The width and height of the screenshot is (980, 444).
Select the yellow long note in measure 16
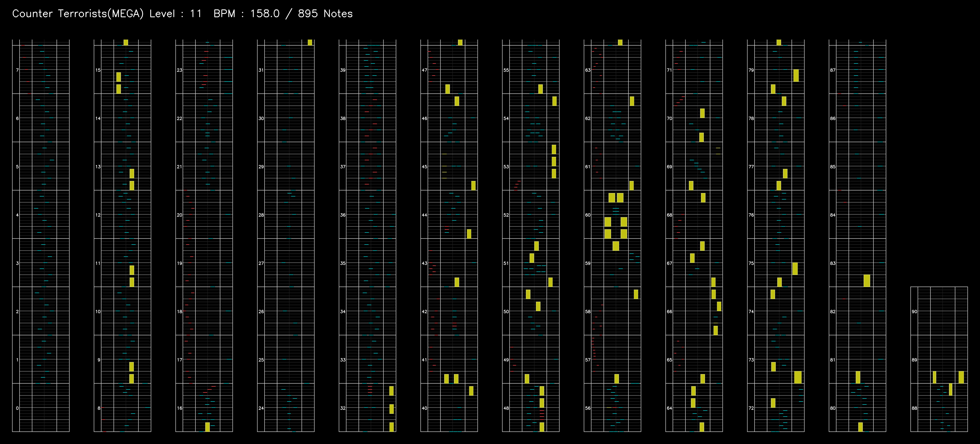(x=207, y=427)
